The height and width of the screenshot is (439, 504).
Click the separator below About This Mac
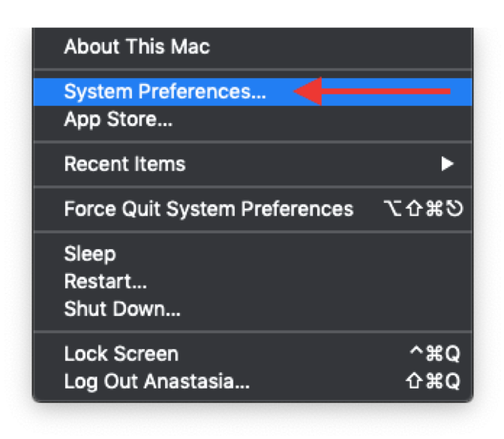point(252,69)
